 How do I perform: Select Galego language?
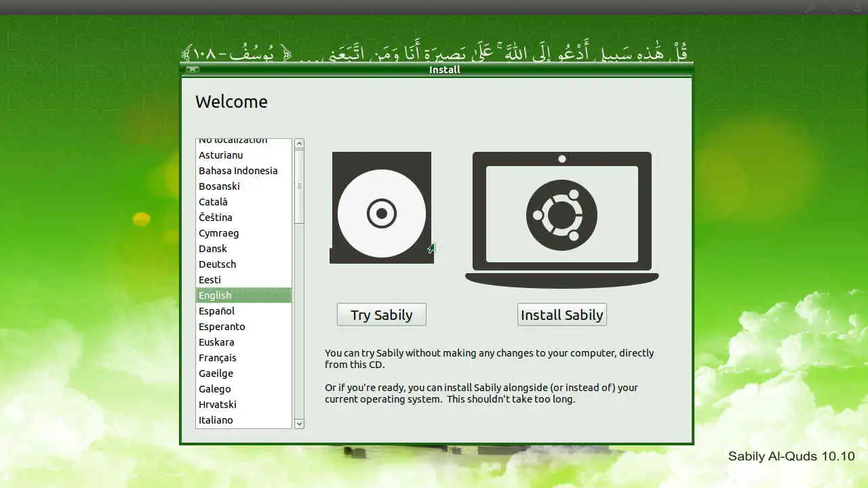tap(244, 389)
